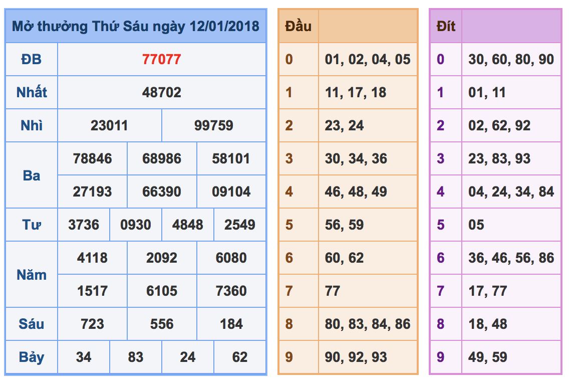Click Đầu row 7 value 77

(x=333, y=291)
